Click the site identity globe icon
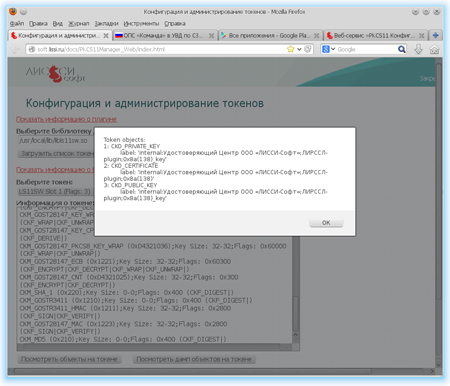Viewport: 450px width, 386px height. coord(32,49)
